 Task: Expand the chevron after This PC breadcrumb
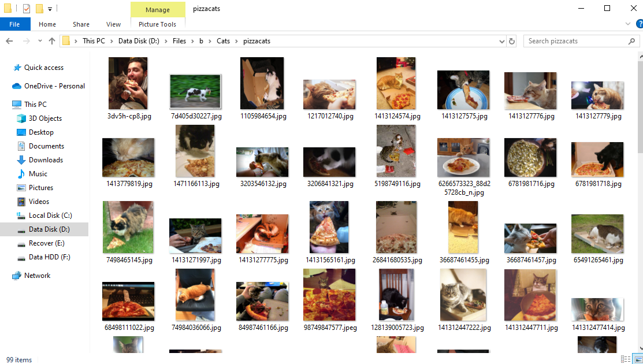pyautogui.click(x=111, y=41)
